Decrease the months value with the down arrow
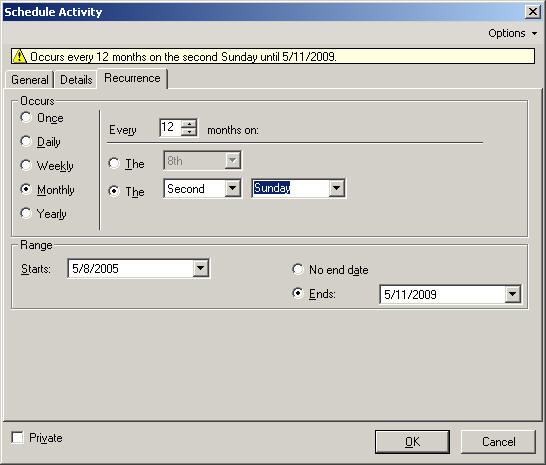The height and width of the screenshot is (465, 546). [189, 132]
